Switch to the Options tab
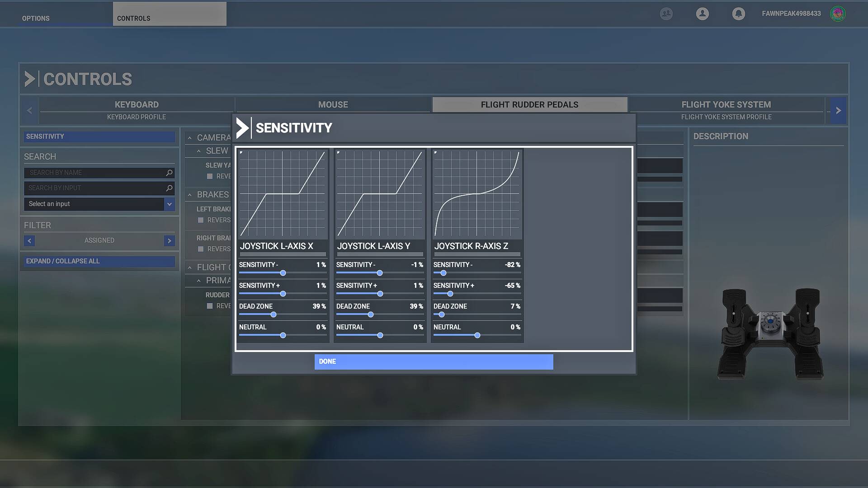Image resolution: width=868 pixels, height=488 pixels. [x=36, y=18]
